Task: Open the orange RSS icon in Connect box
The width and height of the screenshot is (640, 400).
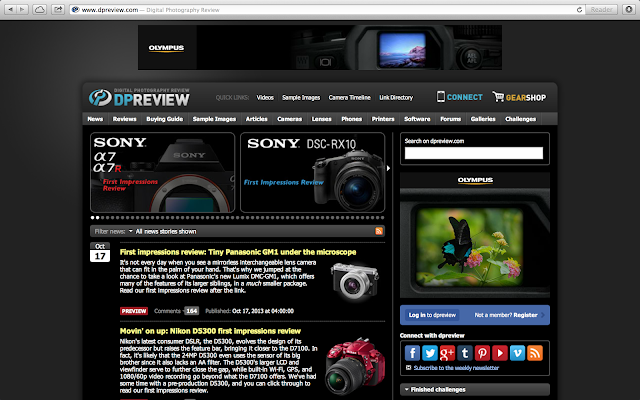Action: click(535, 353)
